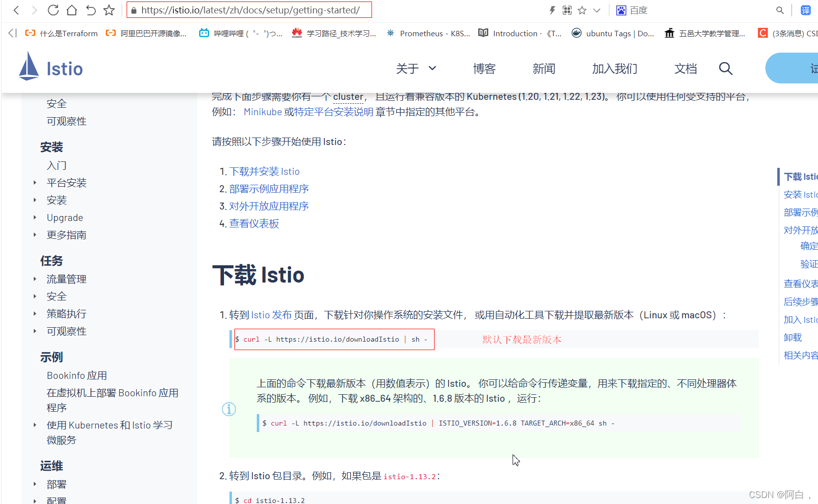Go back using browser back arrow

[16, 10]
